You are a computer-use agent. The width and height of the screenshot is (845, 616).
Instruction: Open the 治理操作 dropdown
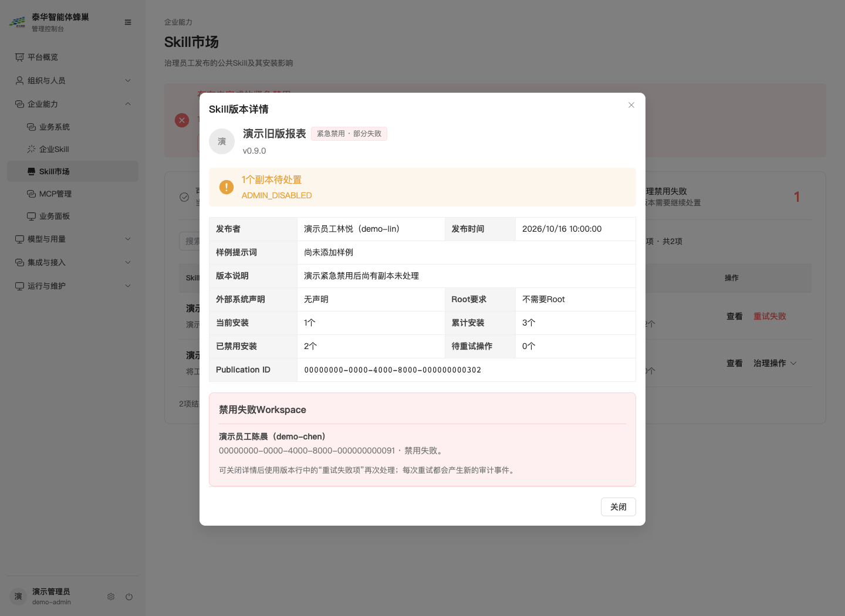point(775,363)
